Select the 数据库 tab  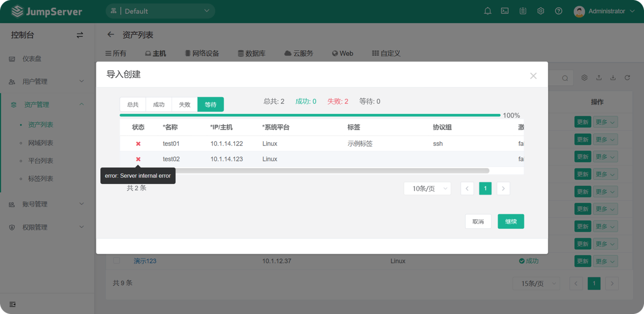[x=252, y=53]
